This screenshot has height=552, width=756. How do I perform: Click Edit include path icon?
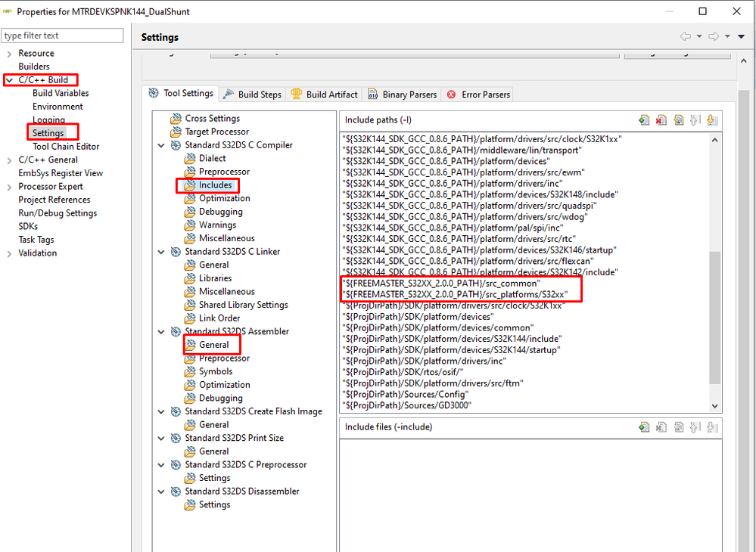click(678, 120)
